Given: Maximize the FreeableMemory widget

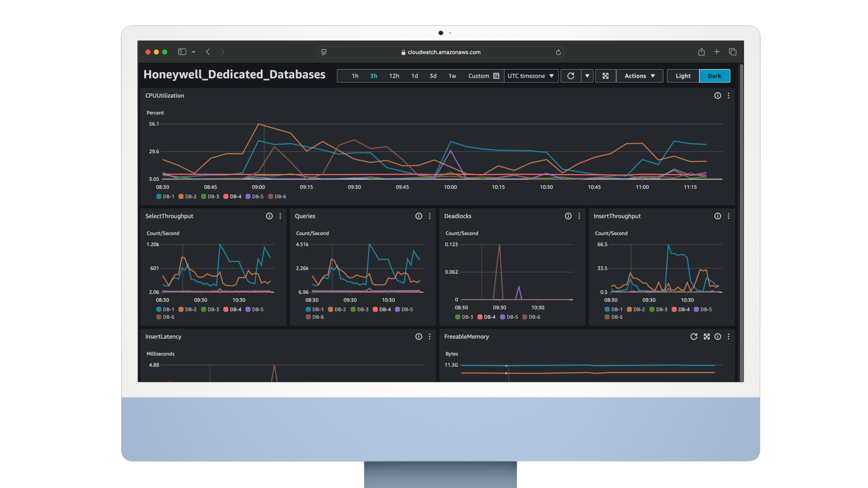Looking at the screenshot, I should point(707,337).
